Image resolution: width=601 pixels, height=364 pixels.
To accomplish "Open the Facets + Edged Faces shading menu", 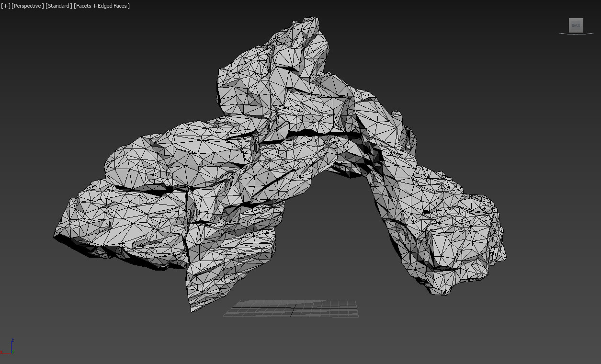I will [x=102, y=6].
